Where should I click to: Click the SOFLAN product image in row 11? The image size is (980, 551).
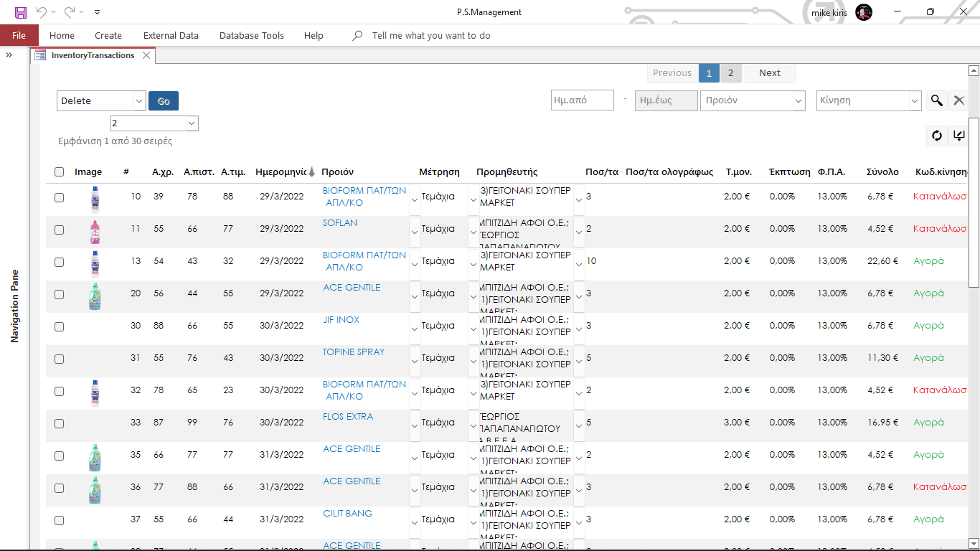tap(95, 232)
